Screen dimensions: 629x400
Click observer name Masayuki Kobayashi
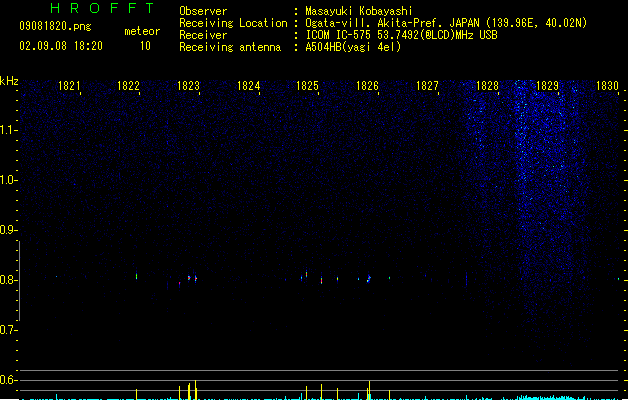359,11
